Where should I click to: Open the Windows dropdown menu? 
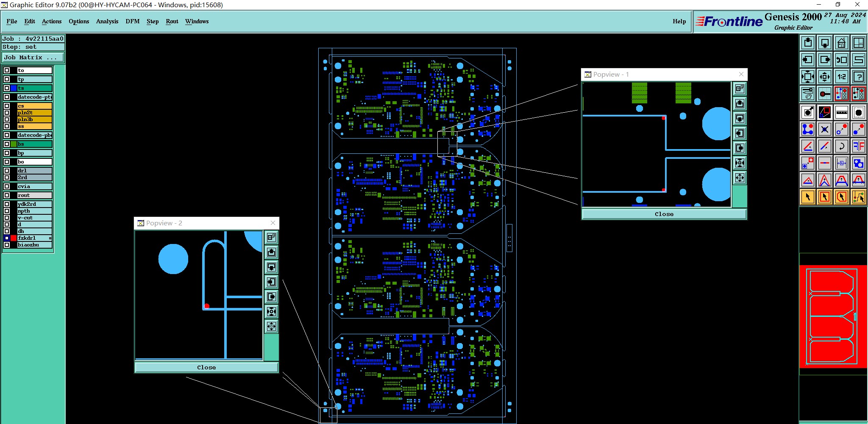click(197, 21)
